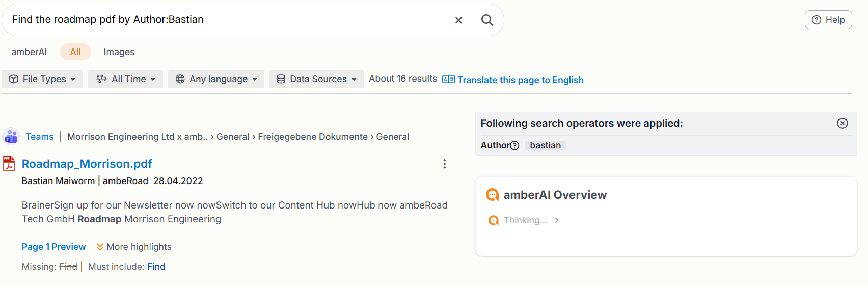Click the amberAI Overview logo icon
The height and width of the screenshot is (286, 868).
tap(493, 195)
